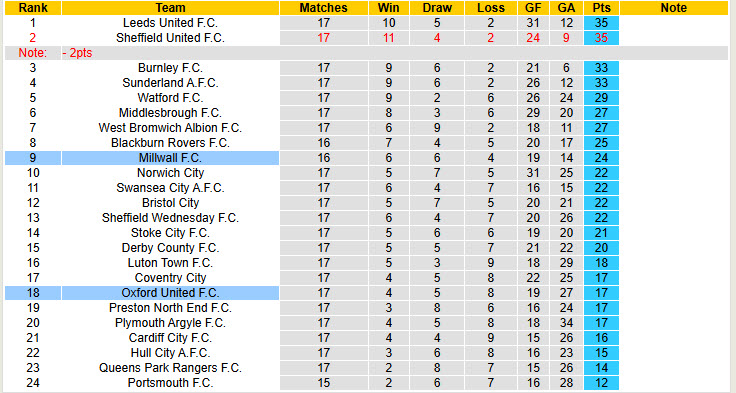Click the red '- 2pts' note text
Viewport: 736px width, 393px height.
pyautogui.click(x=77, y=53)
